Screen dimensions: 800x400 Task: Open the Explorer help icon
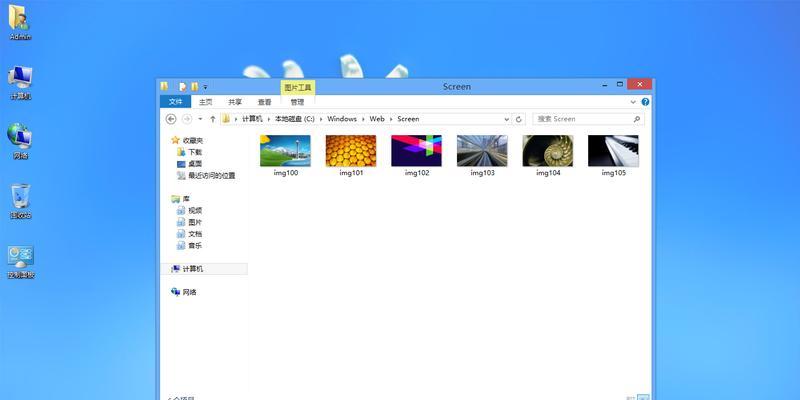[x=645, y=102]
